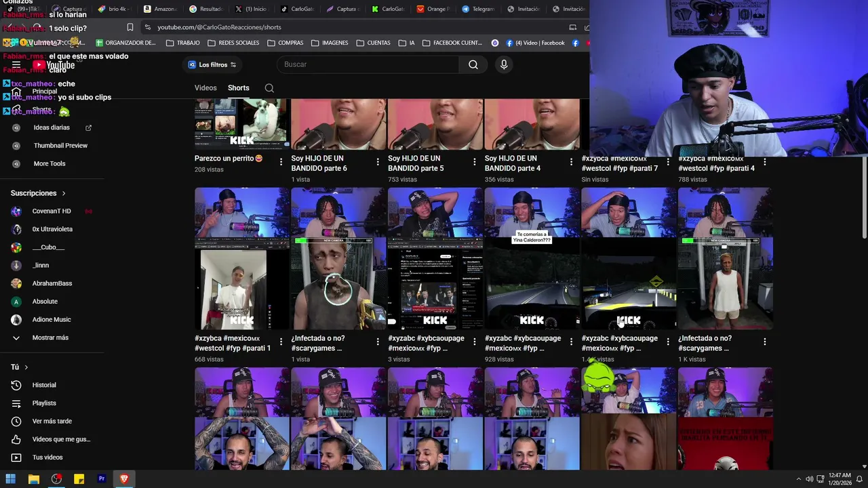
Task: Expand Suscripciones section chevron
Action: coord(64,194)
